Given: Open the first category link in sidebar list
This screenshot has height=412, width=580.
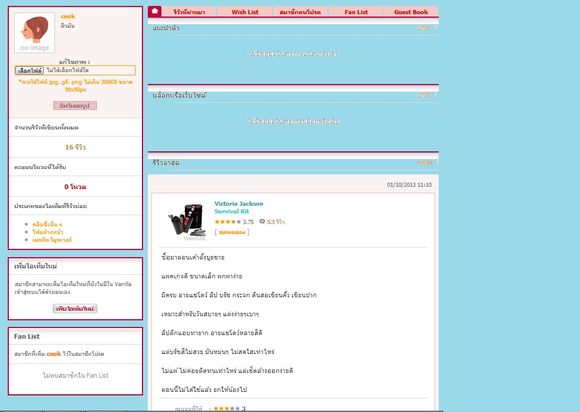Looking at the screenshot, I should [47, 224].
